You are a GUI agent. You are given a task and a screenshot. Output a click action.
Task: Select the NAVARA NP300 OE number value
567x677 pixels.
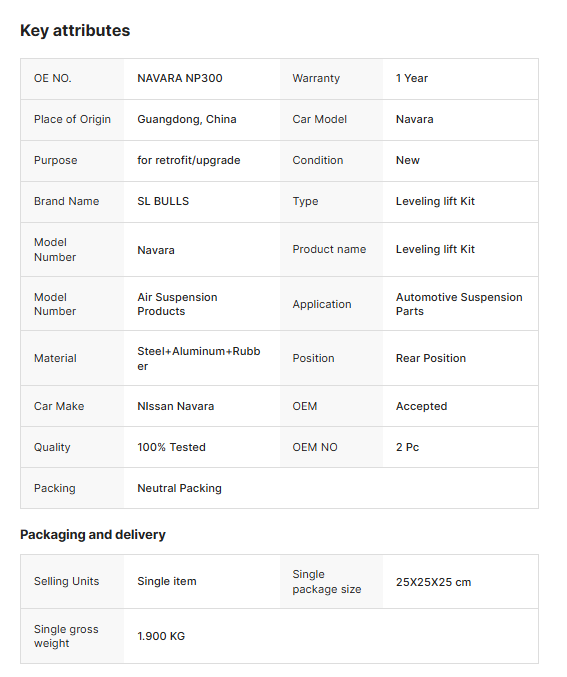tap(180, 78)
